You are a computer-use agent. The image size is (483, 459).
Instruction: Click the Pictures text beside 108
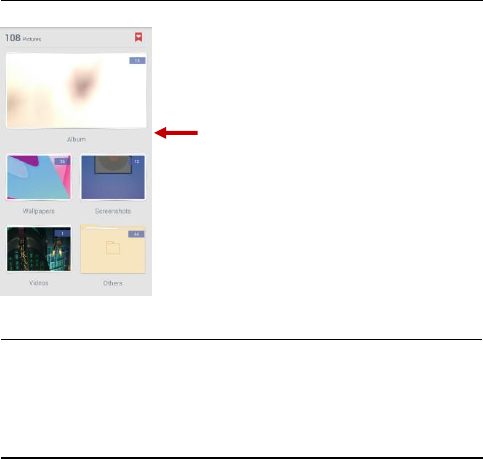pos(32,39)
